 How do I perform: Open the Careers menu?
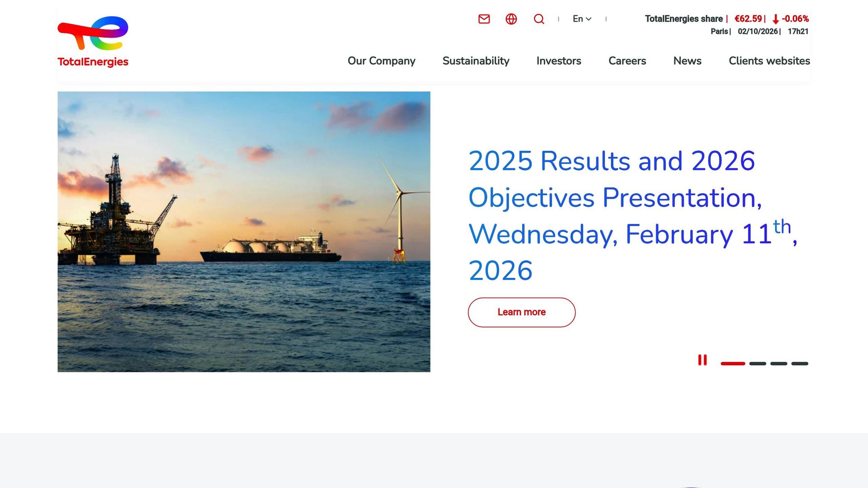click(x=627, y=61)
